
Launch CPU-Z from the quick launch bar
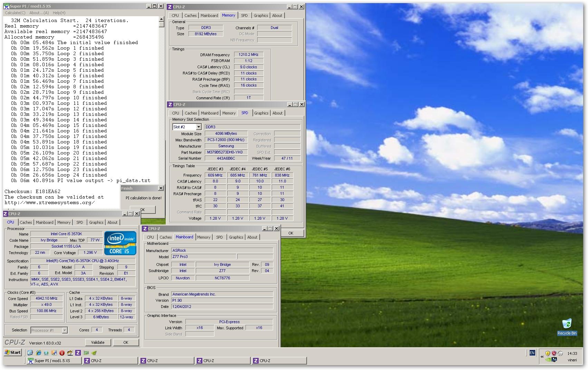pos(78,353)
